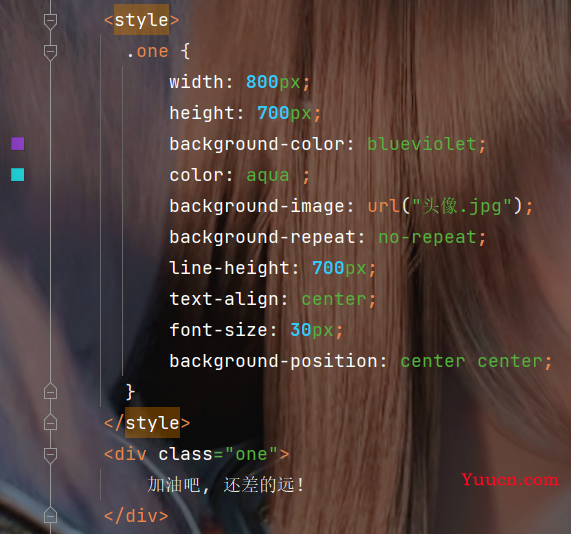571x534 pixels.
Task: Click fold marker beside closing style tag
Action: click(x=50, y=423)
